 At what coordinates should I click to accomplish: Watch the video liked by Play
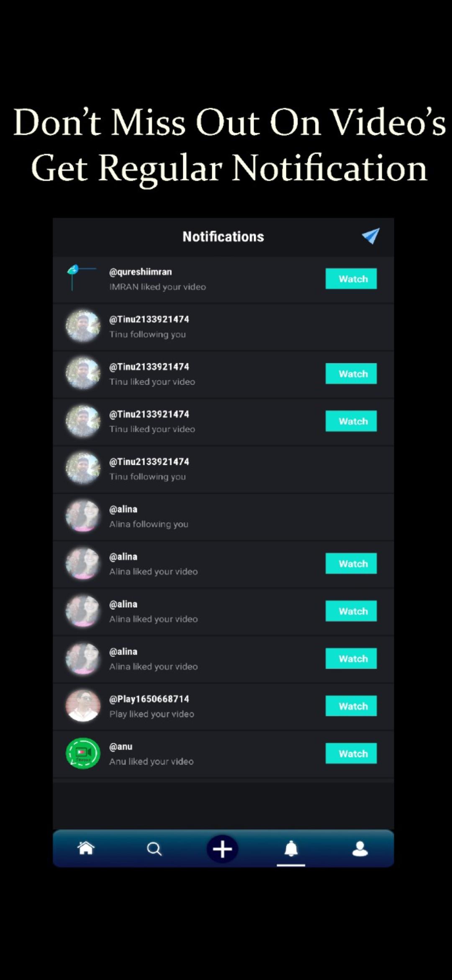[x=351, y=706]
